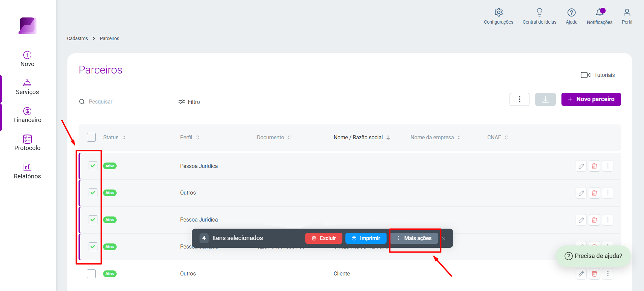Open the Configurações gear icon
644x291 pixels.
(x=498, y=12)
